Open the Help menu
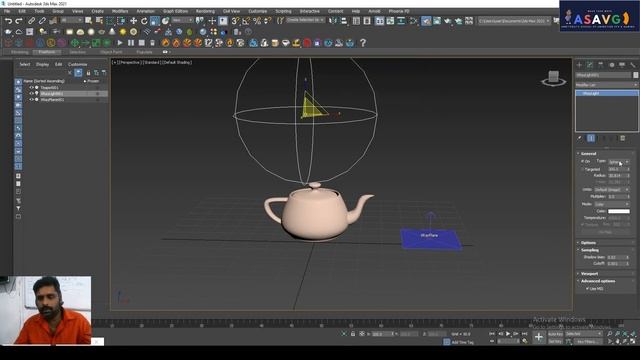Image resolution: width=640 pixels, height=360 pixels. coord(356,11)
